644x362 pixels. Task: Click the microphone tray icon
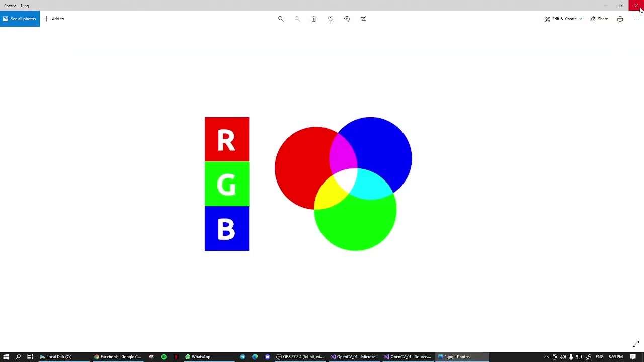click(x=571, y=357)
